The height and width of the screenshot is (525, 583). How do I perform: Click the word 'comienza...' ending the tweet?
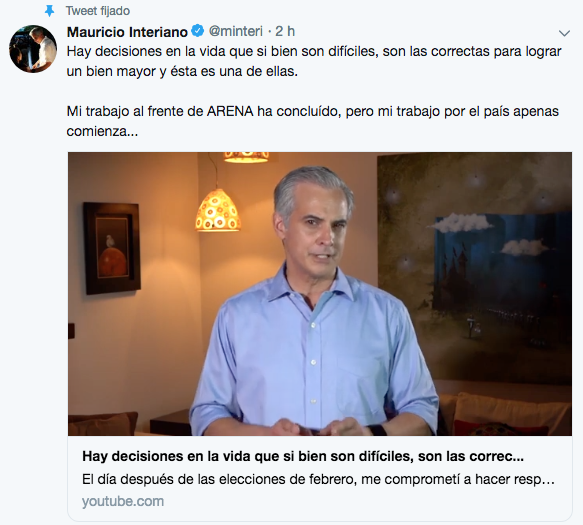pyautogui.click(x=102, y=131)
